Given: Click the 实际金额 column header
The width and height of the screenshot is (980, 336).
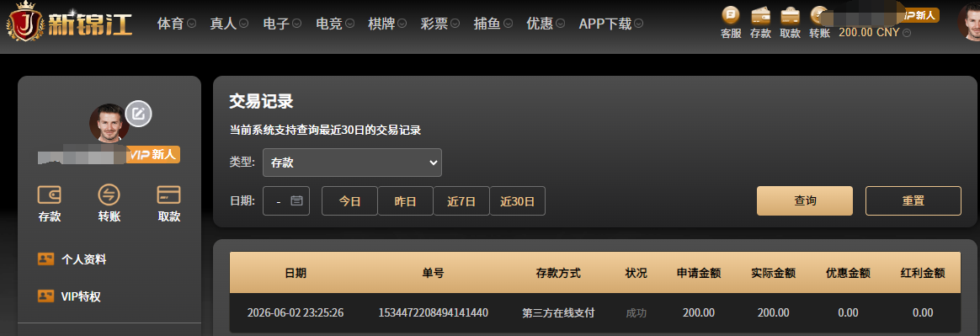Looking at the screenshot, I should (x=773, y=273).
